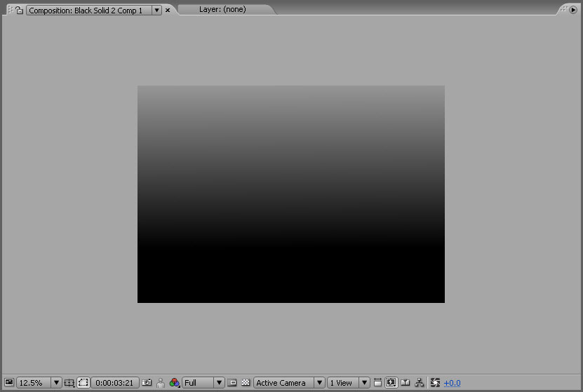
Task: Open the panel options menu at top right
Action: coord(573,10)
